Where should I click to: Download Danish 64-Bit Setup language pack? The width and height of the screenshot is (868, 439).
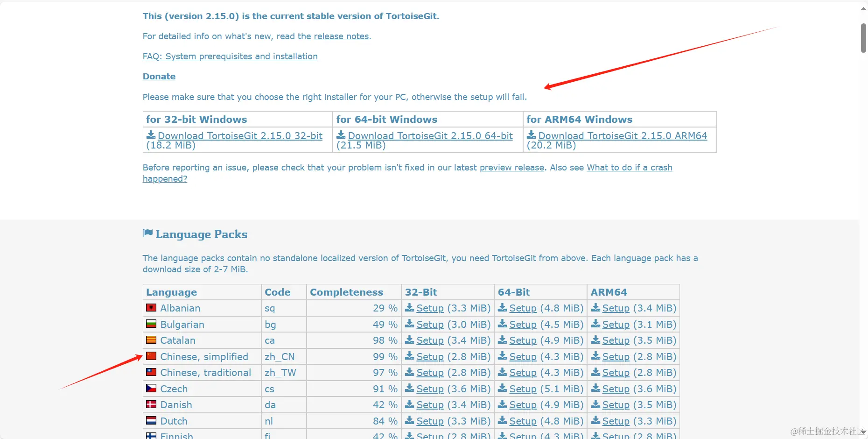click(x=523, y=405)
